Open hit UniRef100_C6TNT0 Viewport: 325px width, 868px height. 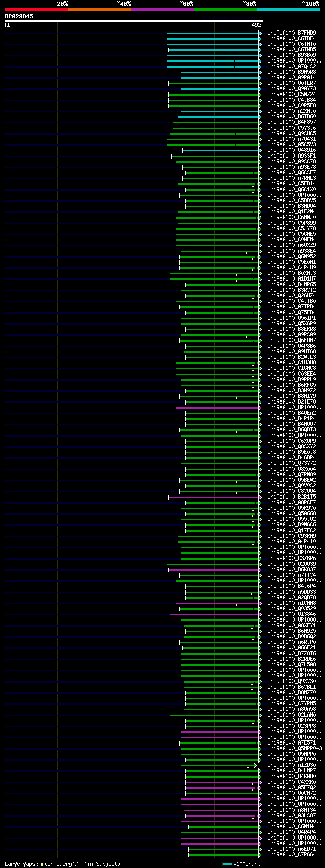[x=291, y=44]
